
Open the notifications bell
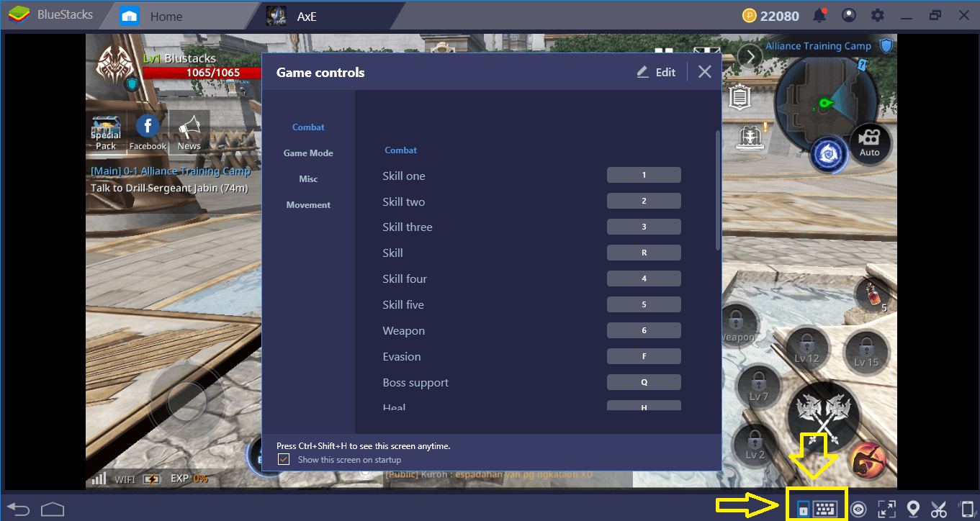point(819,15)
